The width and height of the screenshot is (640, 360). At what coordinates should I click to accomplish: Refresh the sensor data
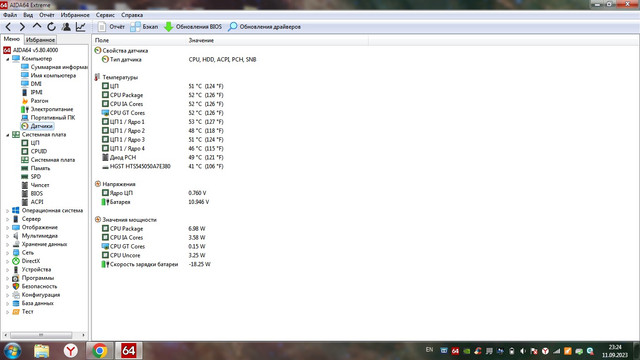pyautogui.click(x=51, y=27)
